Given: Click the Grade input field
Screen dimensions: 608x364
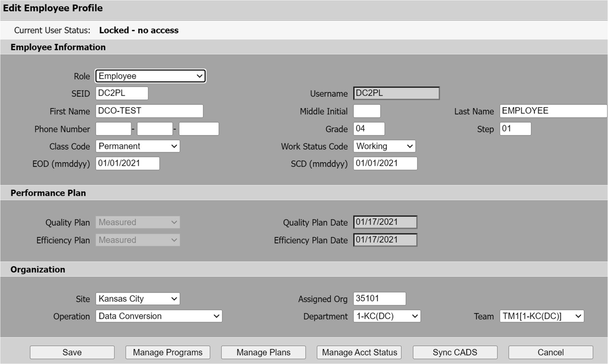Looking at the screenshot, I should click(x=369, y=129).
